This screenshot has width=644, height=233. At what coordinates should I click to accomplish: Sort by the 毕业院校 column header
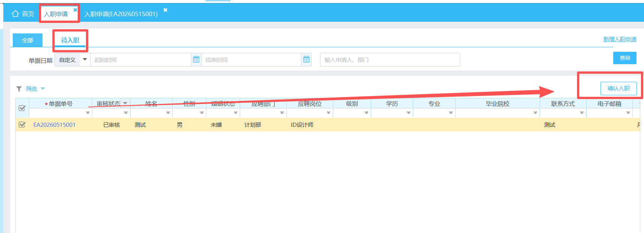click(x=498, y=104)
